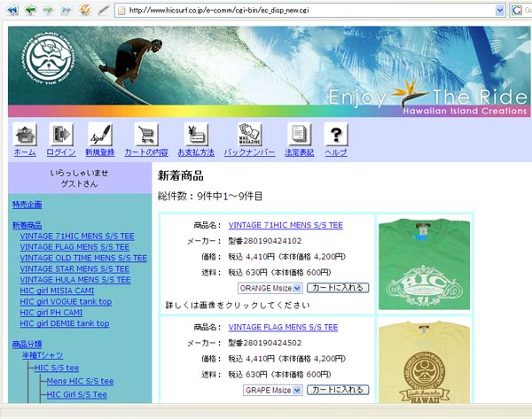
Task: View the yellow Hawaii t-shirt image
Action: click(424, 362)
